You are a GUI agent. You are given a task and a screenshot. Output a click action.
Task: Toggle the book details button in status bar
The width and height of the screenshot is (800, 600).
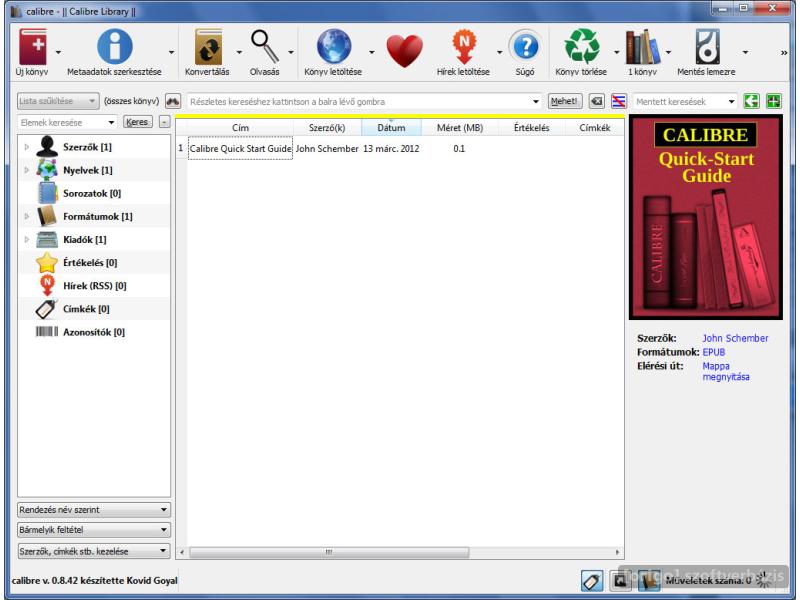(649, 581)
